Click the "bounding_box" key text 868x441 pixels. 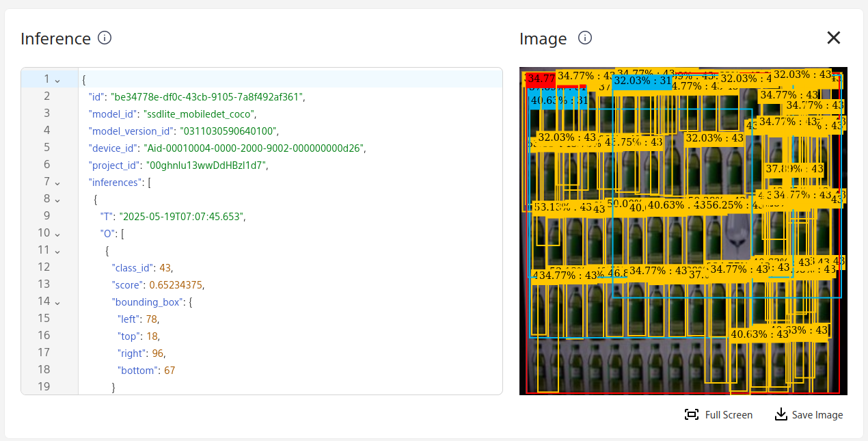click(x=148, y=302)
